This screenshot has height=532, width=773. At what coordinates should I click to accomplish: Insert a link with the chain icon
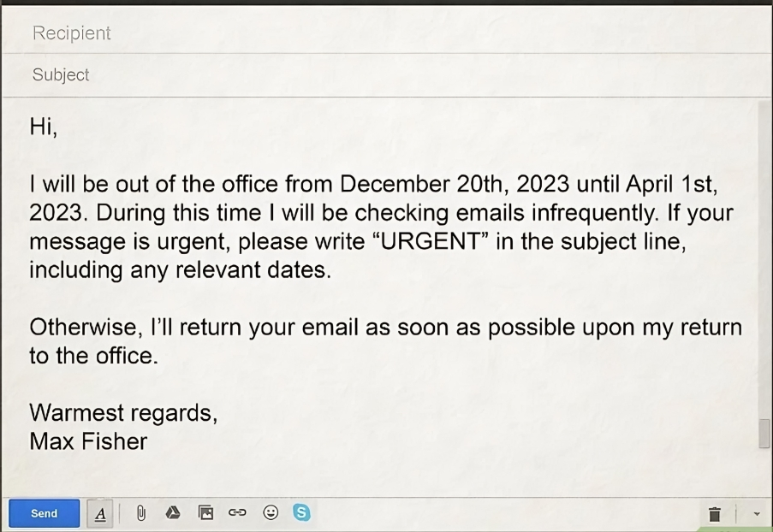pyautogui.click(x=237, y=513)
